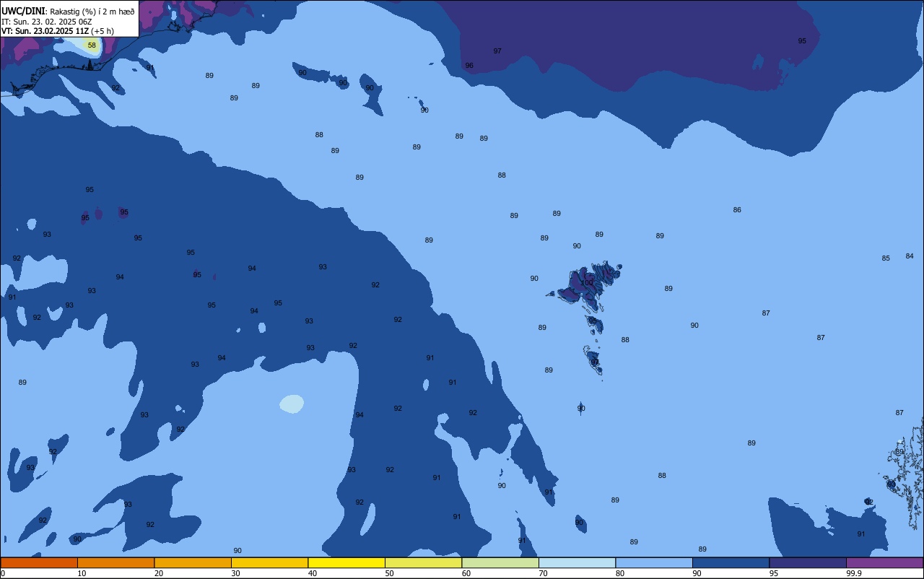This screenshot has width=924, height=579.
Task: Click the 0–10 dark orange legend swatch
Action: [x=39, y=562]
